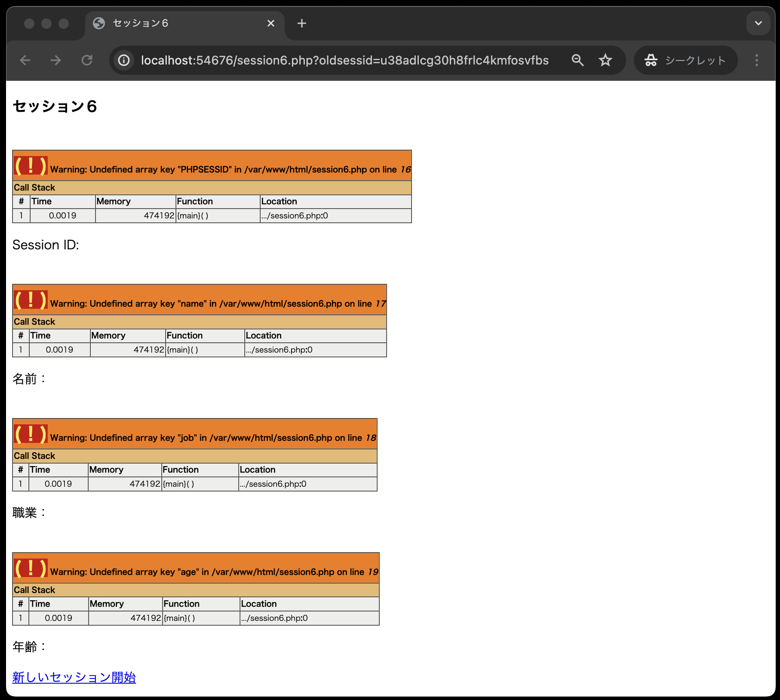Click the シークレット incognito indicator
This screenshot has width=780, height=700.
tap(685, 60)
